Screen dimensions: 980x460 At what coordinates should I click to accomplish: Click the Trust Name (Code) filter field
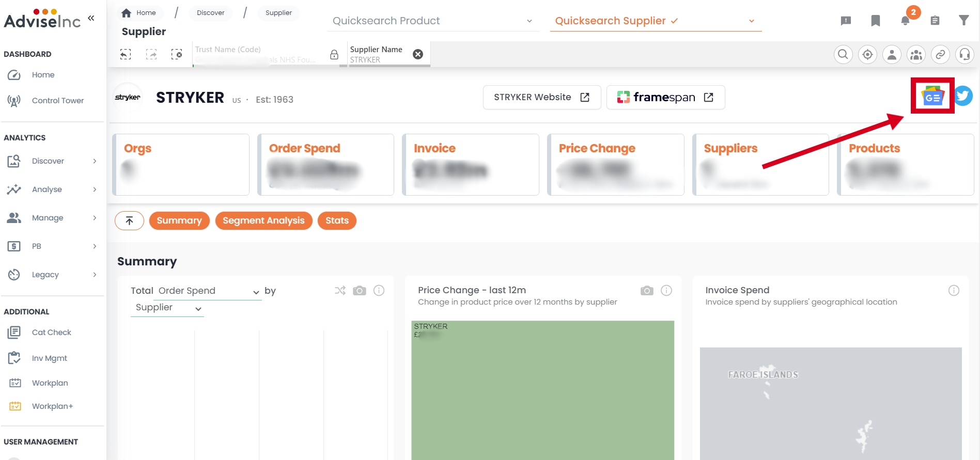click(x=260, y=54)
